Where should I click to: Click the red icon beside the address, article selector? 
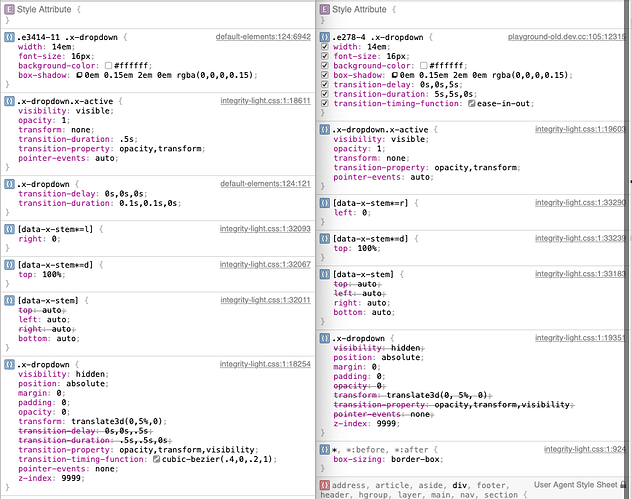click(x=325, y=484)
